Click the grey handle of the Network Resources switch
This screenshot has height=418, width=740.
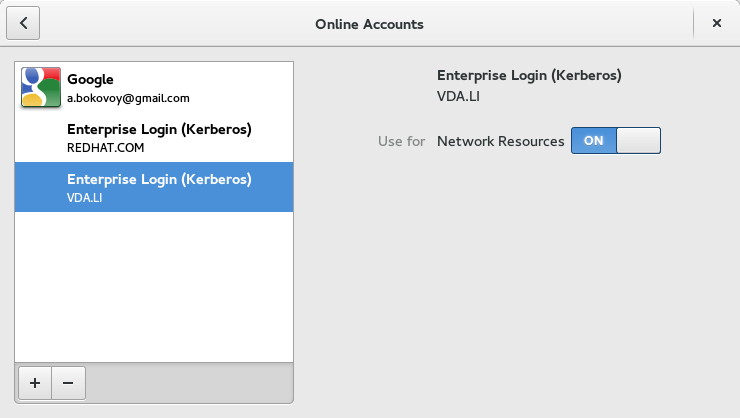click(638, 141)
